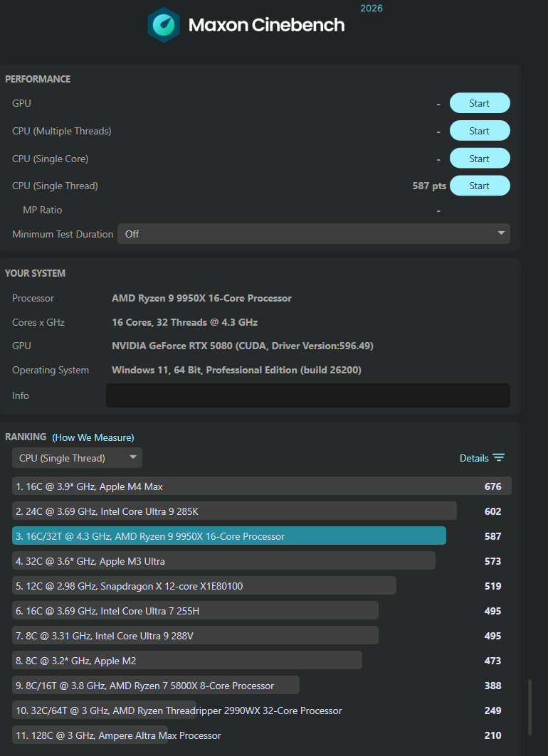
Task: Click the 210 score value
Action: tap(492, 736)
